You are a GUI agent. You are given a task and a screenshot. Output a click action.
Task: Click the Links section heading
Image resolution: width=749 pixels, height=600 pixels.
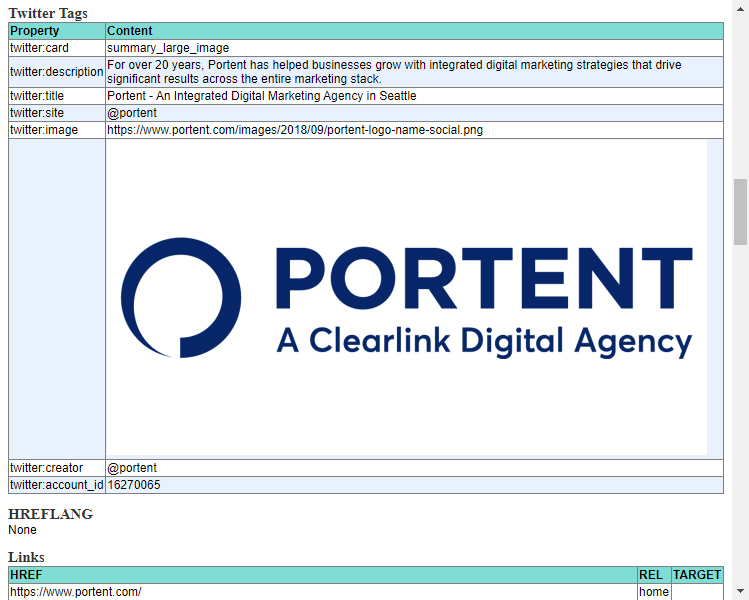26,557
